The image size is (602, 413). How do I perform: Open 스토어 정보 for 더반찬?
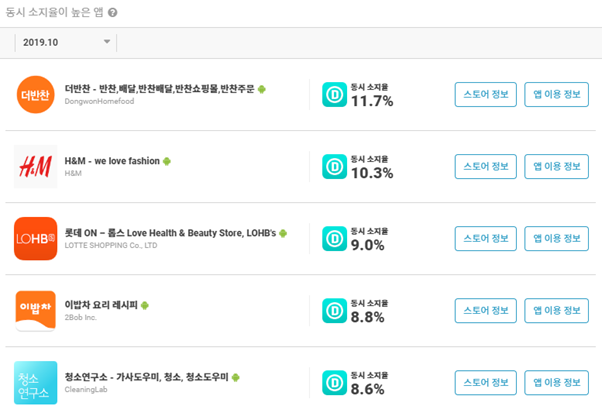(486, 94)
